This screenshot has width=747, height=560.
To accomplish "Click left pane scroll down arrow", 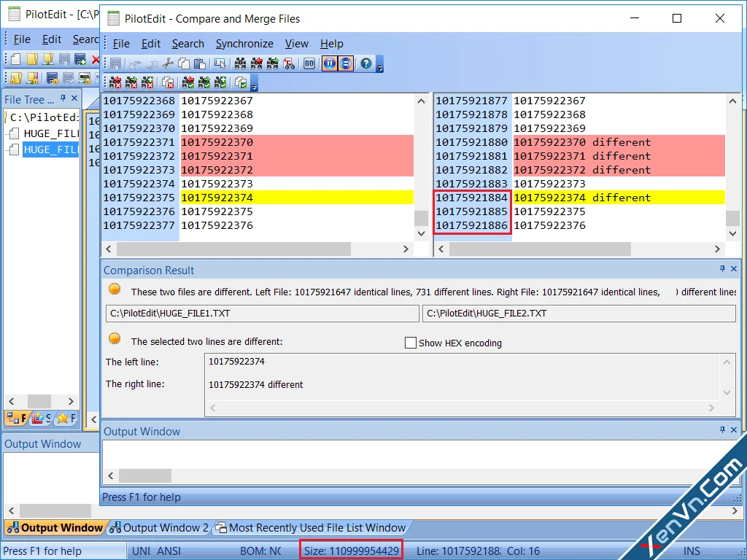I will [x=421, y=233].
